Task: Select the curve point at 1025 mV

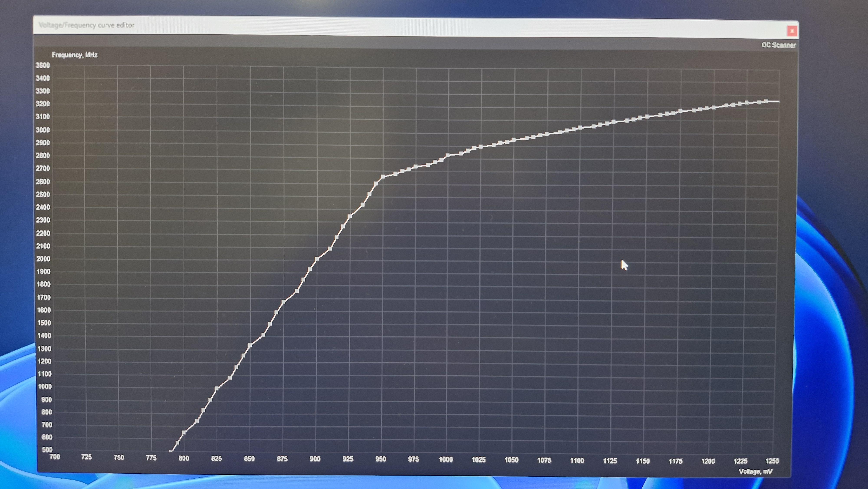Action: pyautogui.click(x=481, y=147)
